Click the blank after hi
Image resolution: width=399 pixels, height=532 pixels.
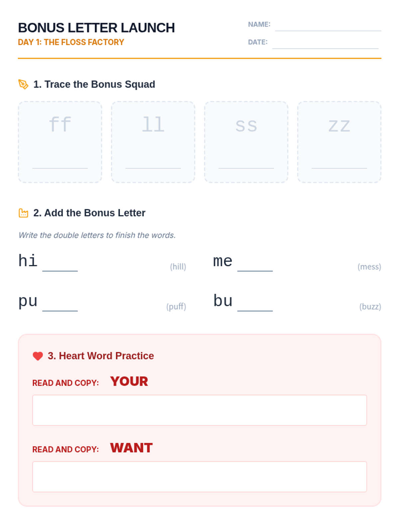(x=60, y=265)
